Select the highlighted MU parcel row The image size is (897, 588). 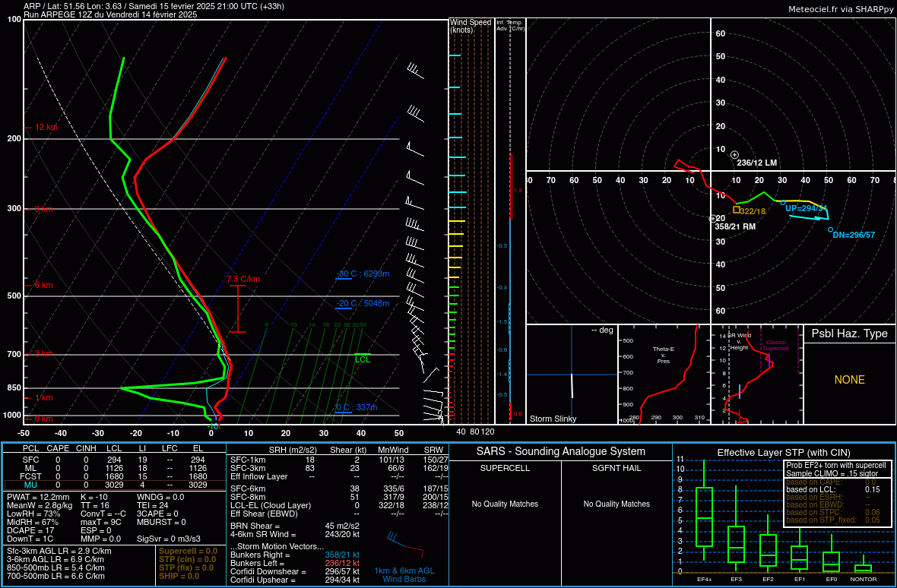pyautogui.click(x=114, y=485)
